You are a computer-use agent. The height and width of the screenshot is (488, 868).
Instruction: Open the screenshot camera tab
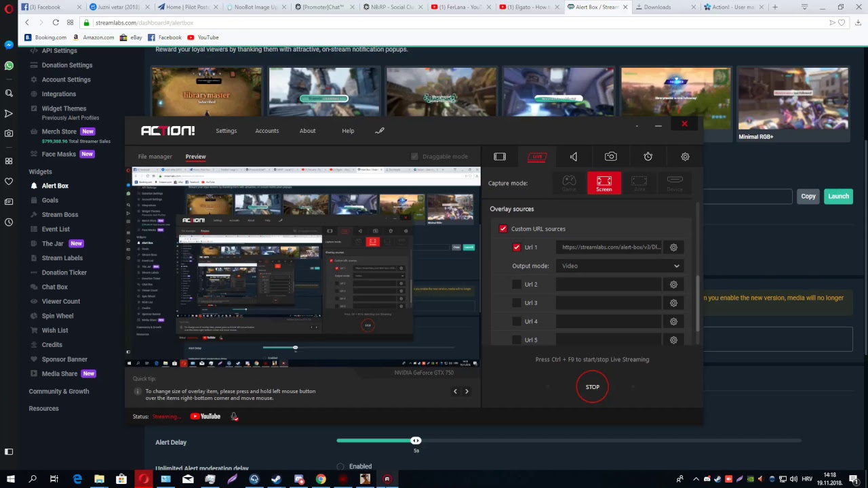(611, 157)
